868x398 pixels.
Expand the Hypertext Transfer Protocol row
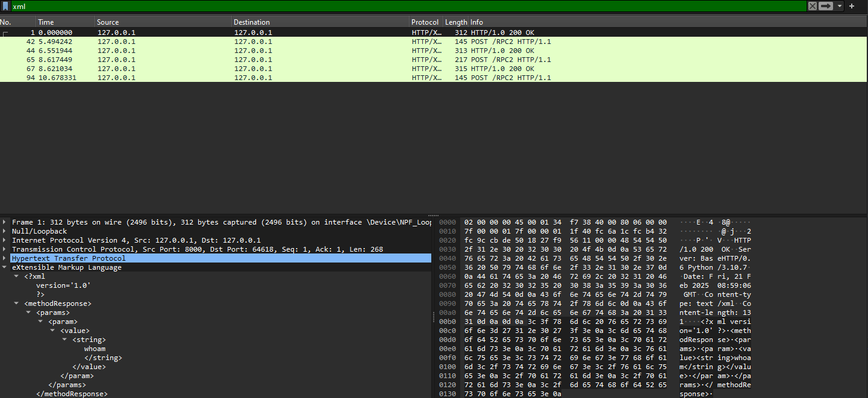click(5, 258)
